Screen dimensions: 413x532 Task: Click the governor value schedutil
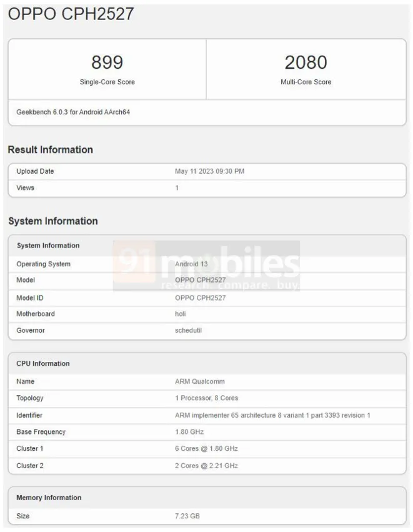pos(188,330)
